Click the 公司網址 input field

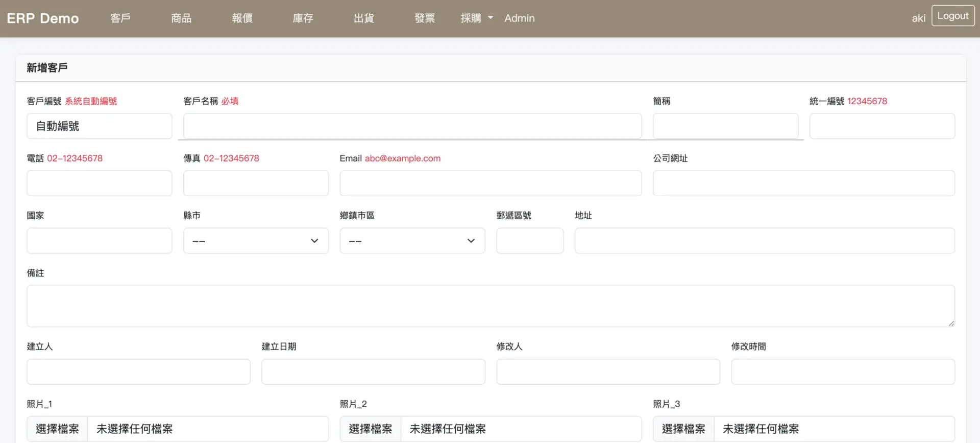[804, 183]
